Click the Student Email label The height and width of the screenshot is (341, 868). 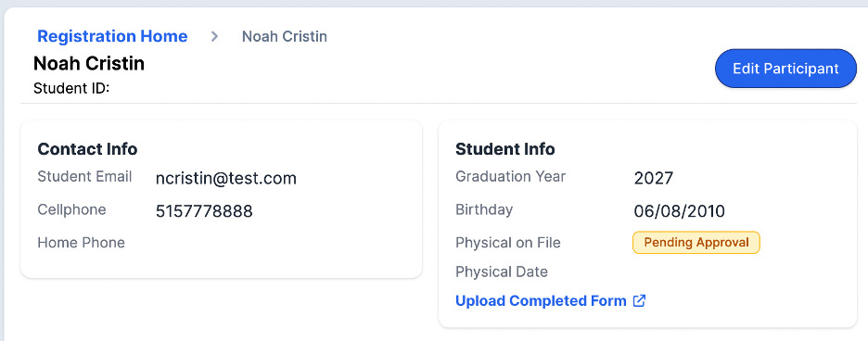pyautogui.click(x=84, y=177)
